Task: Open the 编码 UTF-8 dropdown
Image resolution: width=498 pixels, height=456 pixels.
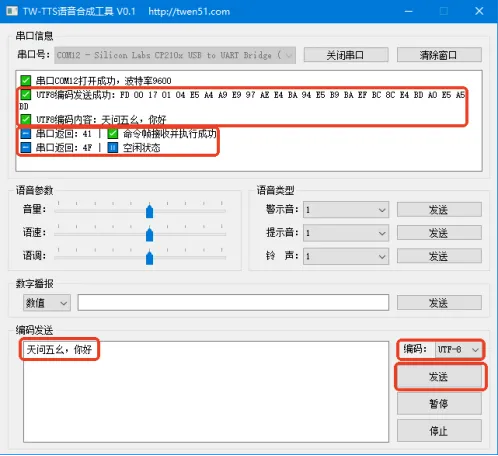Action: coord(458,349)
